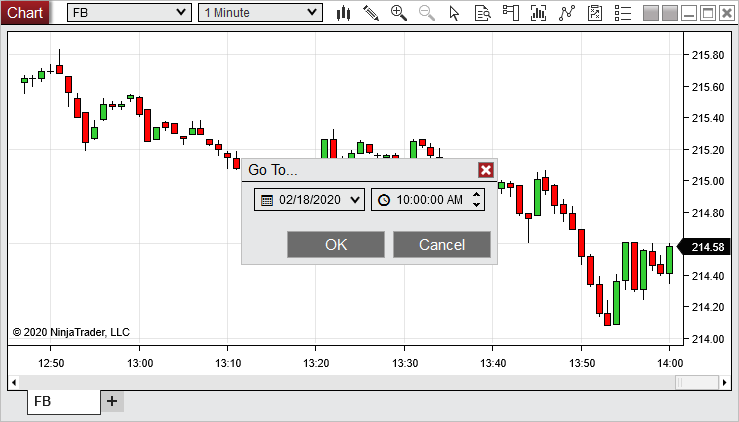Click the zoom out magnifier

pos(427,13)
